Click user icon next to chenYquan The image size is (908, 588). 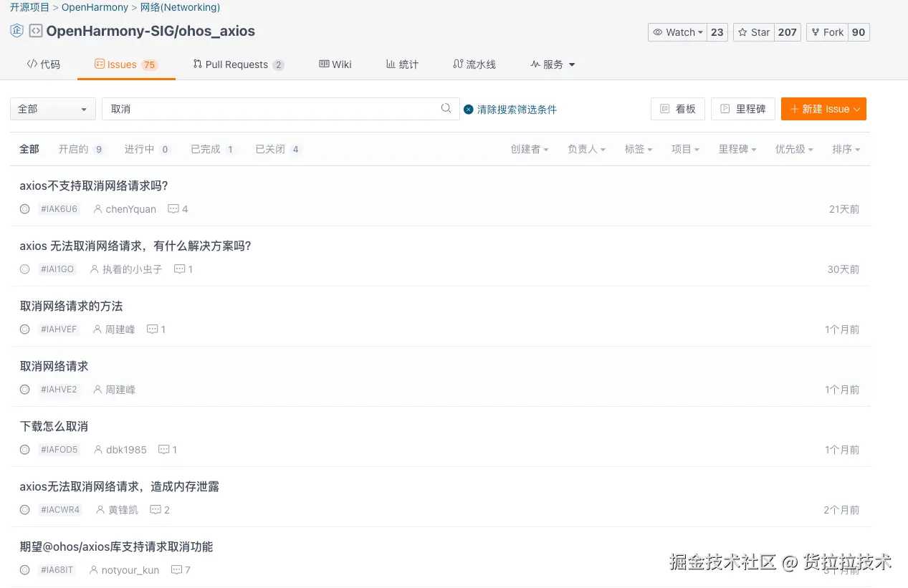coord(98,209)
